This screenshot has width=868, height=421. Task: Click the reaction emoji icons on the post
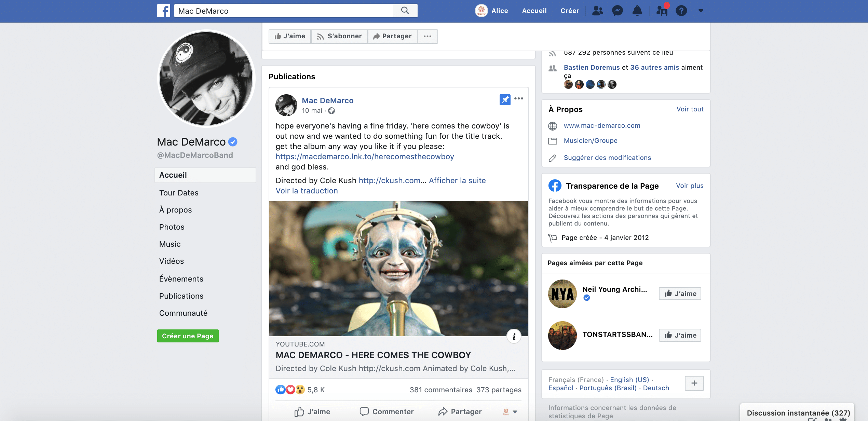(x=290, y=390)
